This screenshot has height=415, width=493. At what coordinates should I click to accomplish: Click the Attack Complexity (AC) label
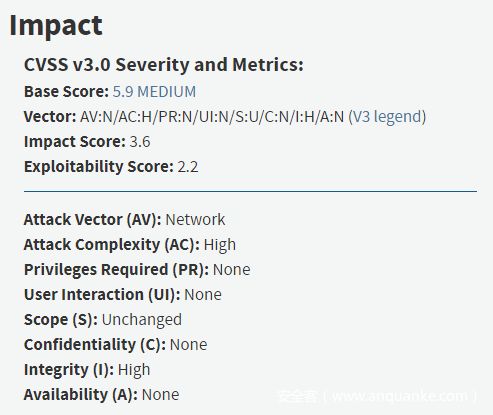(x=112, y=245)
